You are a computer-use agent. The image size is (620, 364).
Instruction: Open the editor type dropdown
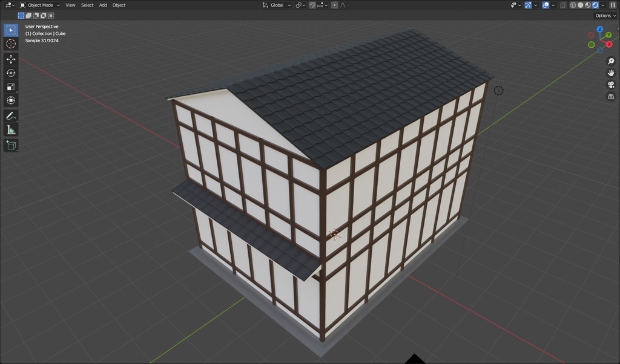coord(10,5)
